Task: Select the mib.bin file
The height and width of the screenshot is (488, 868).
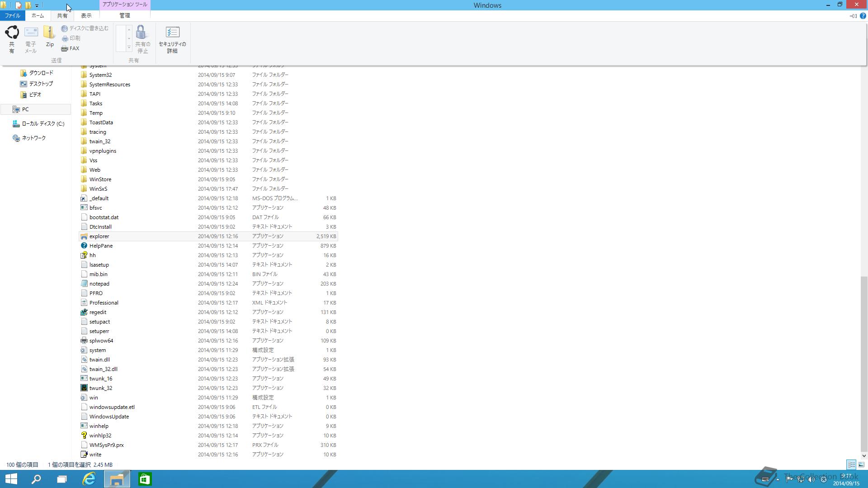Action: pos(208,274)
